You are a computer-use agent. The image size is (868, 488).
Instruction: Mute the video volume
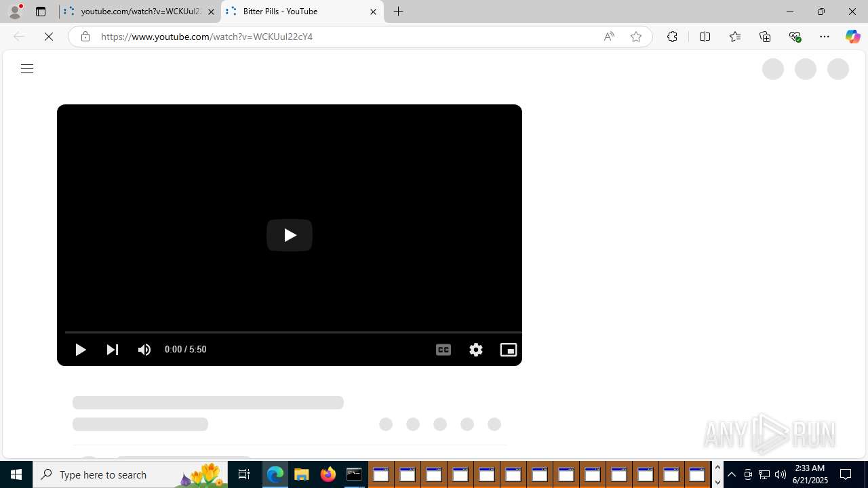point(144,350)
